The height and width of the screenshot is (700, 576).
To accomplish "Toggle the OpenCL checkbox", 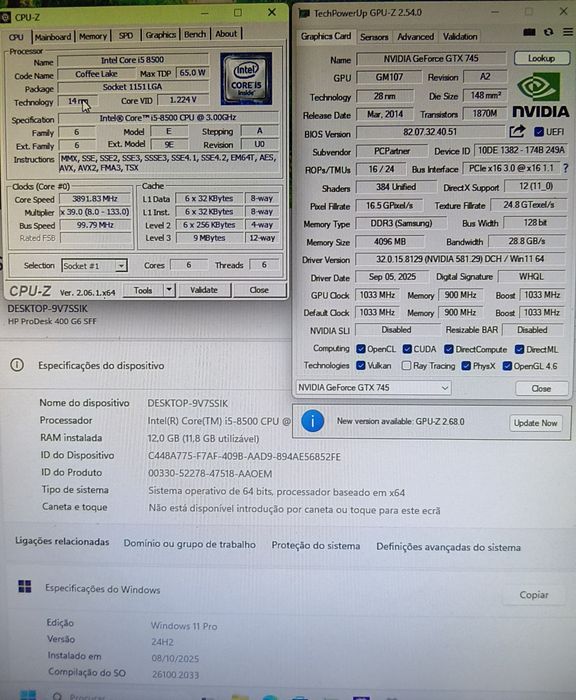I will 361,349.
